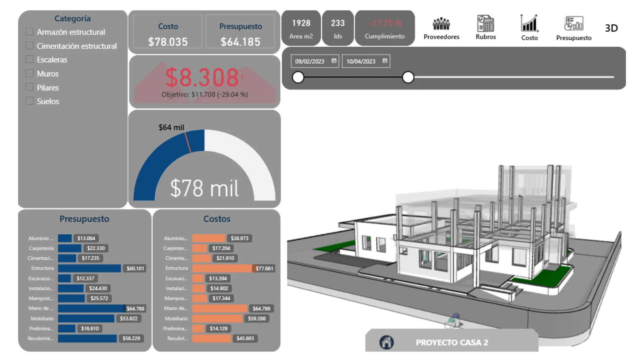
Task: Open the Proveedores people icon
Action: pos(441,24)
